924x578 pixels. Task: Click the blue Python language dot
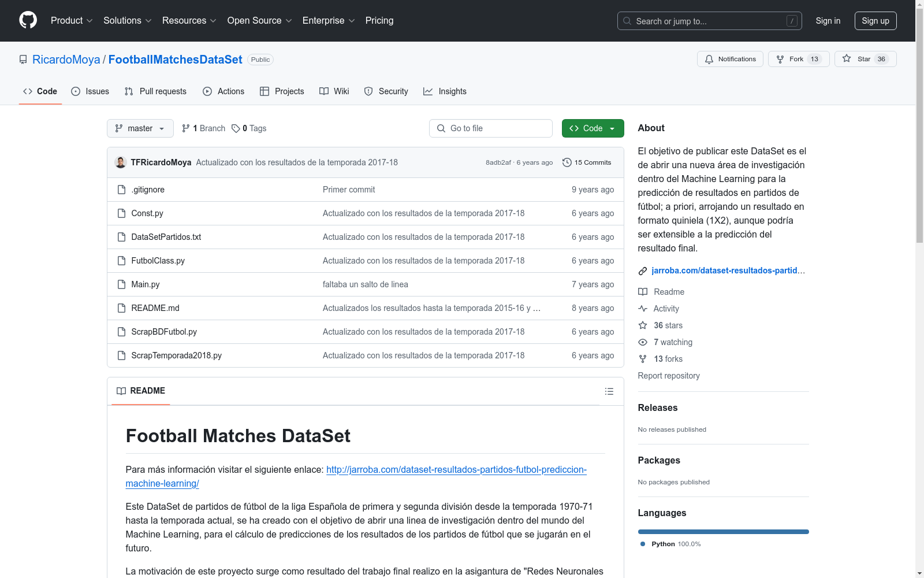(x=643, y=544)
